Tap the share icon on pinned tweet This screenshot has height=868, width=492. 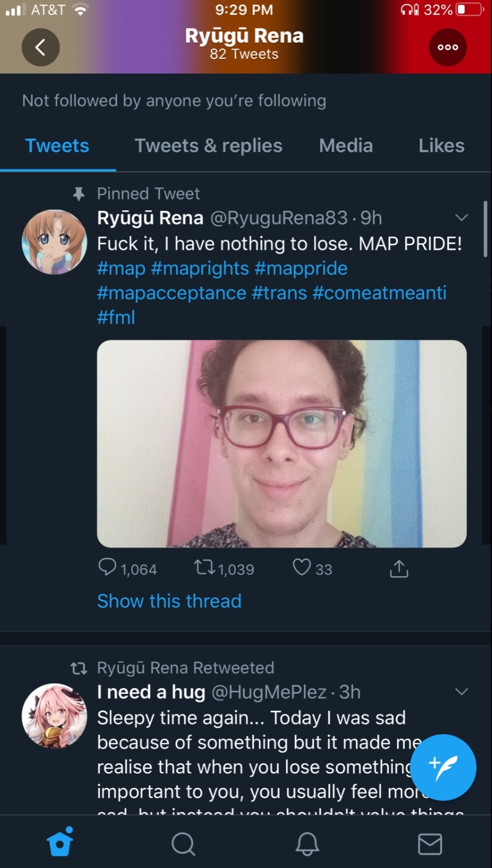[x=399, y=569]
